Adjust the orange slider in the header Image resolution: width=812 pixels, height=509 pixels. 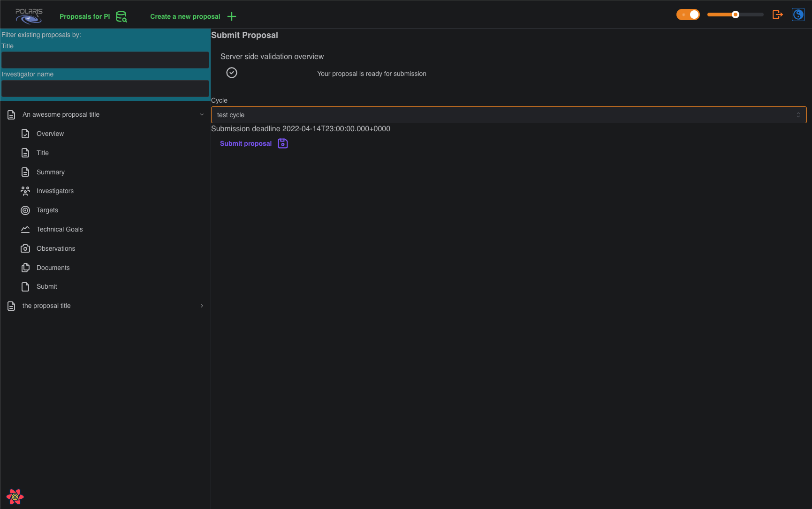point(735,15)
